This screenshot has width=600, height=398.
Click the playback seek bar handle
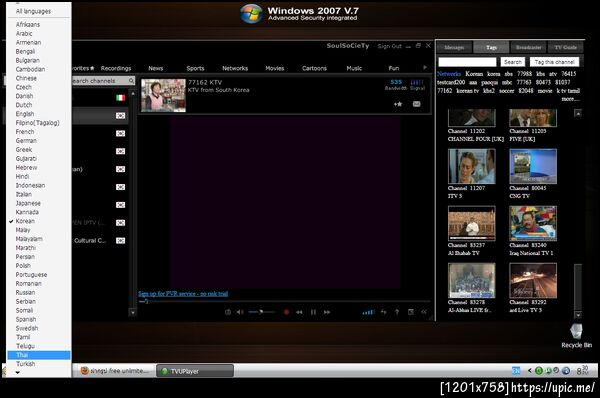[x=145, y=302]
